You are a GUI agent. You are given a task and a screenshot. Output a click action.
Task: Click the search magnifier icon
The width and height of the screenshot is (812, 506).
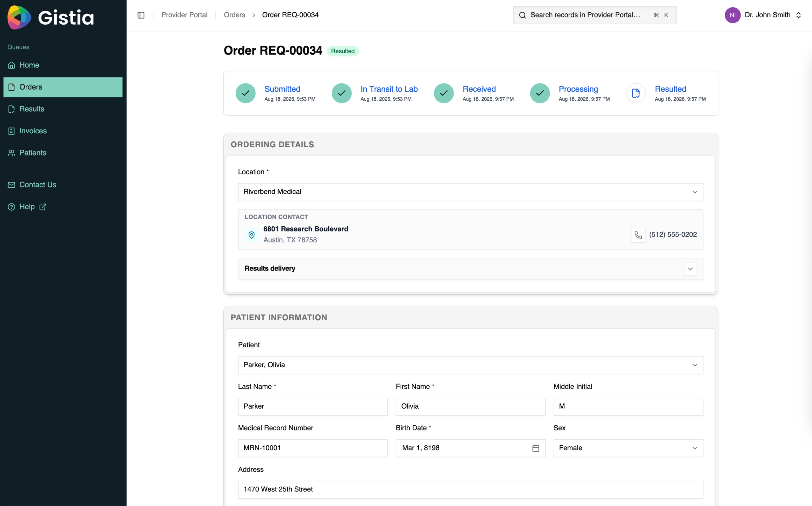(x=522, y=15)
